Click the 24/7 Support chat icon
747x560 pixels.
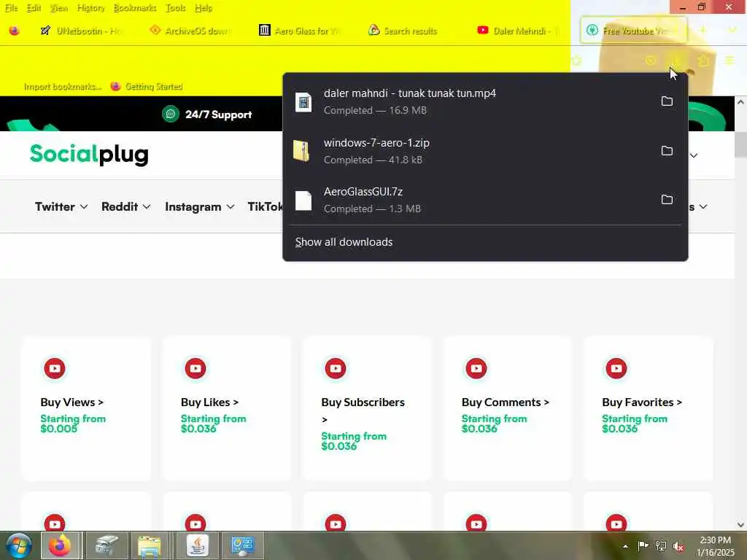171,114
